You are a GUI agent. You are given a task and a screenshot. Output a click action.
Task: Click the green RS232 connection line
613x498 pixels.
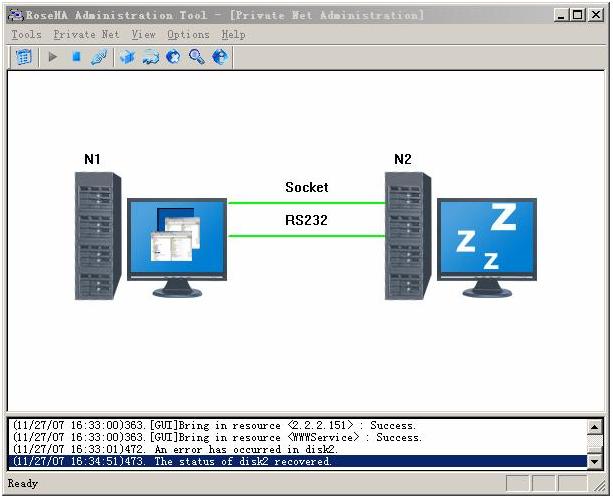(x=306, y=236)
